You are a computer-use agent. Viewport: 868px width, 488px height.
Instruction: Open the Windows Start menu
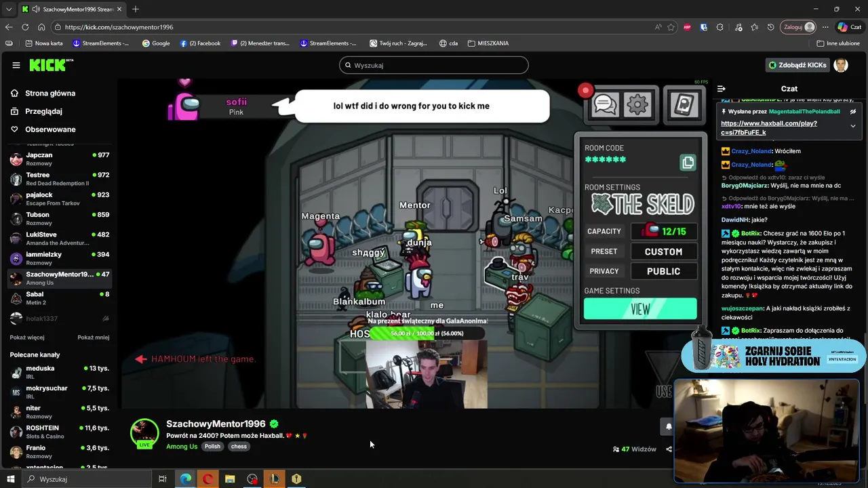11,479
